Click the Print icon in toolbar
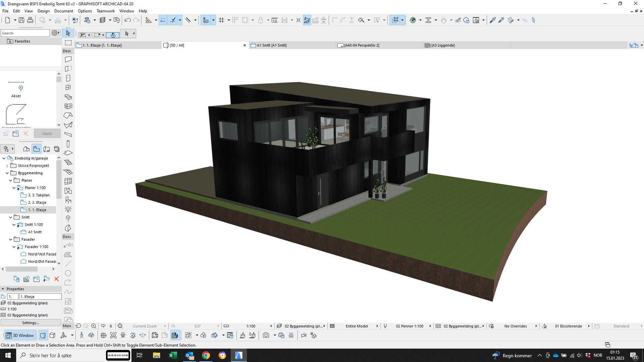 pos(30,20)
